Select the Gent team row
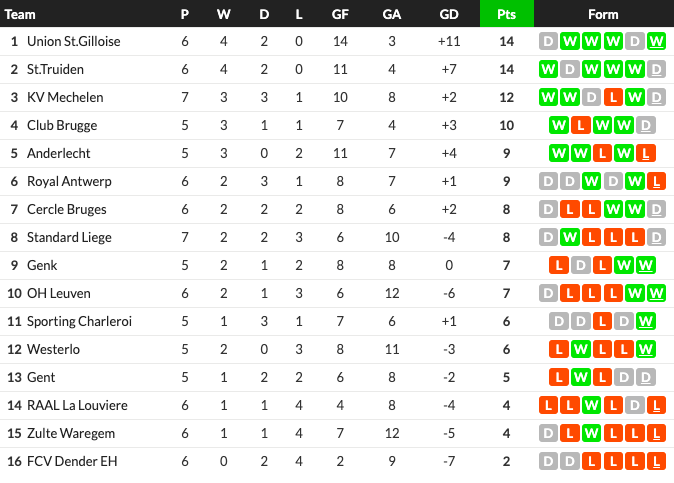The width and height of the screenshot is (674, 483). point(337,377)
